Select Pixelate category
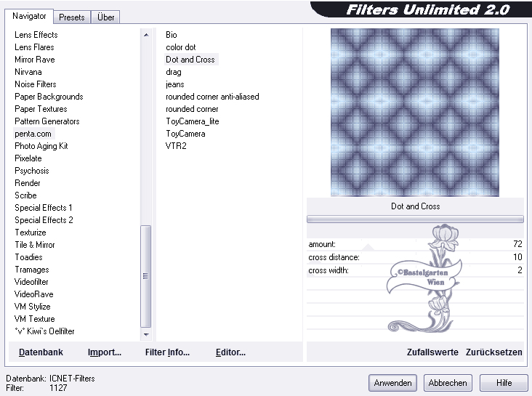 (x=28, y=158)
